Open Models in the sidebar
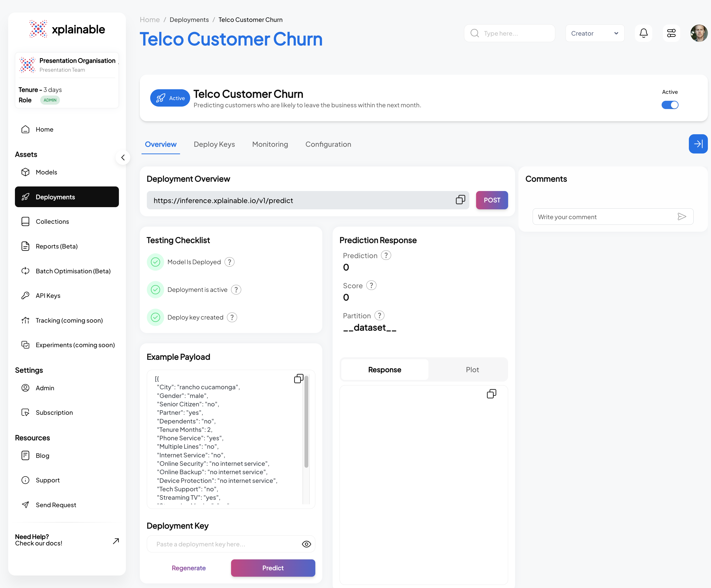711x588 pixels. tap(67, 172)
